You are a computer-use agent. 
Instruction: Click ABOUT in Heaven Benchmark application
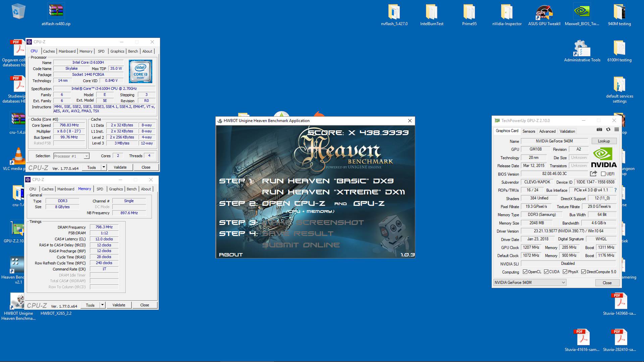pyautogui.click(x=231, y=255)
